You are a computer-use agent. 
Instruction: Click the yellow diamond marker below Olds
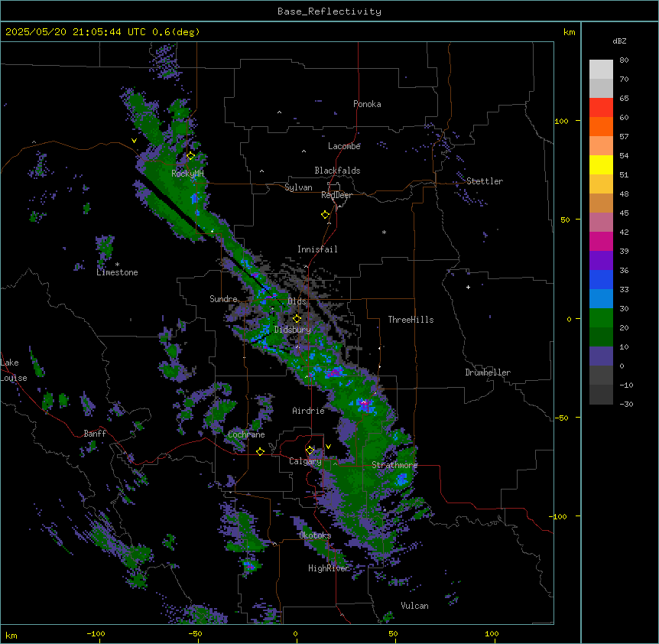(x=297, y=319)
